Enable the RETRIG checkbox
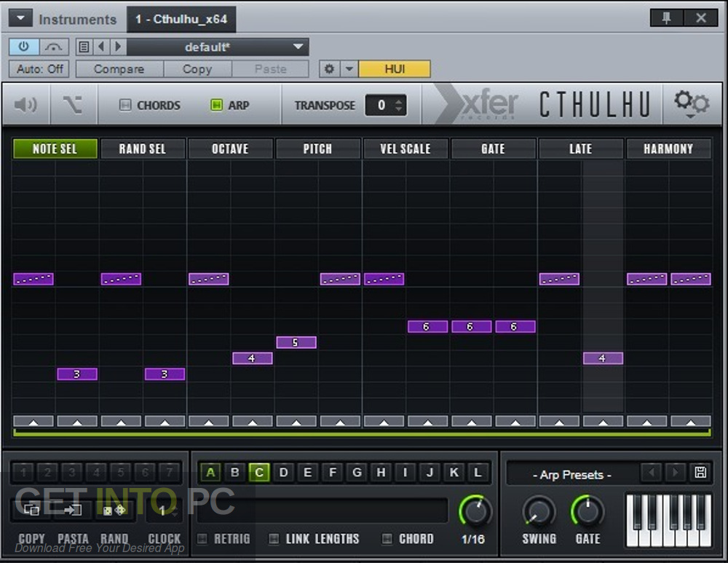The image size is (728, 563). 202,539
